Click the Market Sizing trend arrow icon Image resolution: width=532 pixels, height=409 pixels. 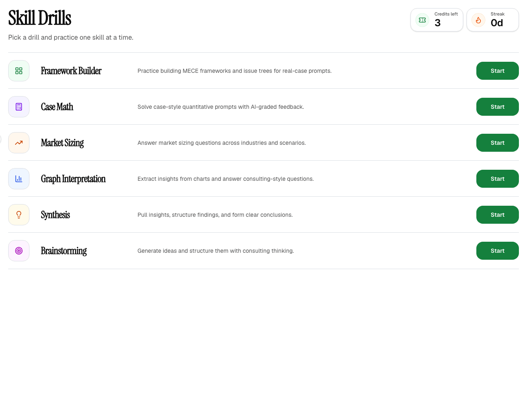pos(19,143)
